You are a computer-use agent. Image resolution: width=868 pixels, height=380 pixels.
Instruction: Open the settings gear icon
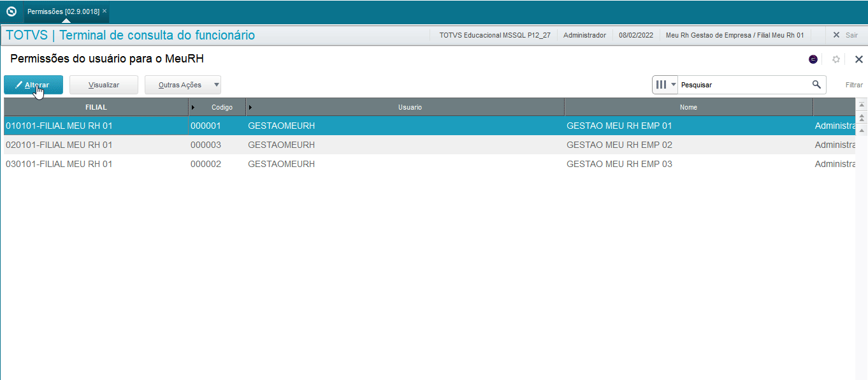coord(836,59)
